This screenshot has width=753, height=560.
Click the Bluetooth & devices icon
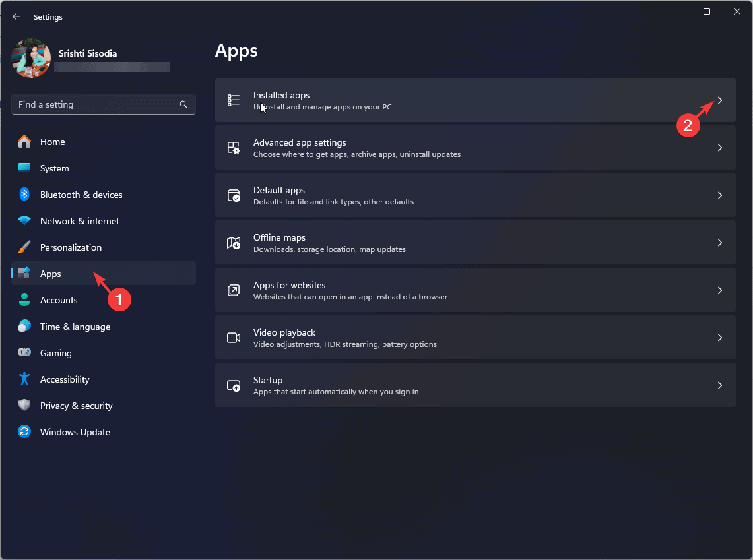24,195
